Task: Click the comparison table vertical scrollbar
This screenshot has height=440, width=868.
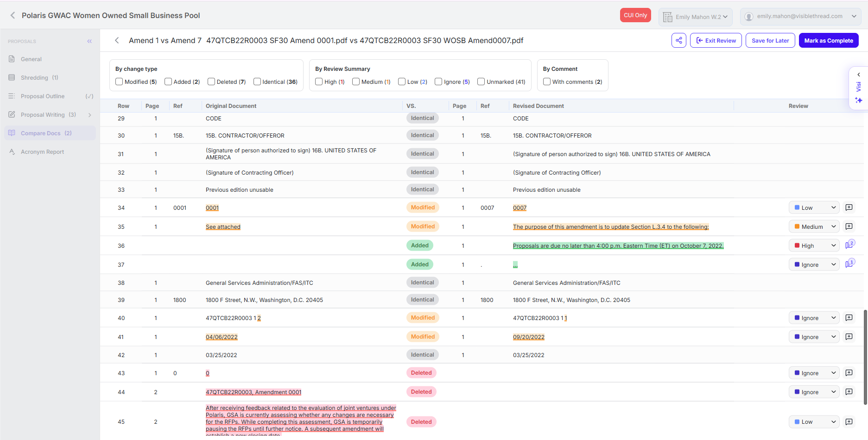Action: 865,357
